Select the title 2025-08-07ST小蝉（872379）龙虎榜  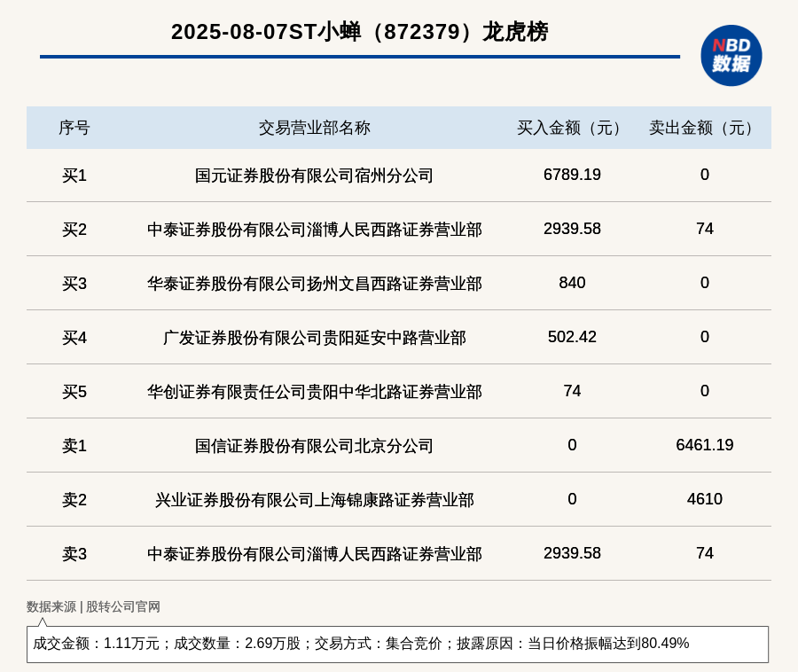[x=359, y=32]
